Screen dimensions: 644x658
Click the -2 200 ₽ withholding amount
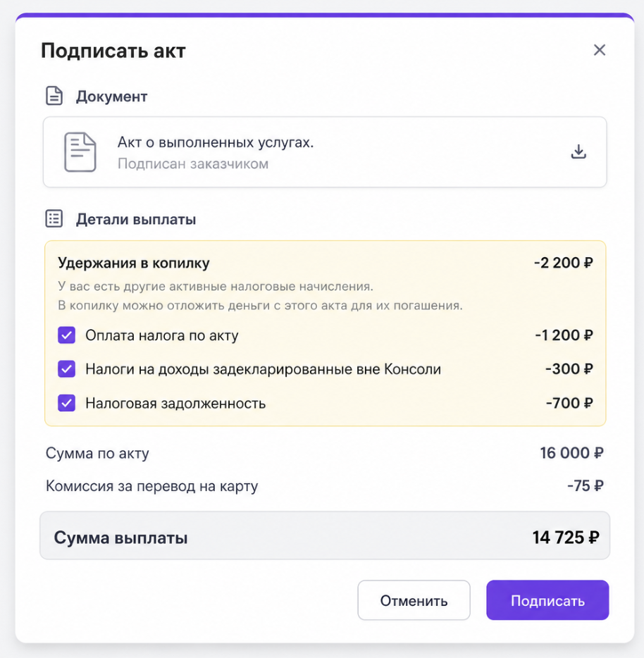pos(564,263)
